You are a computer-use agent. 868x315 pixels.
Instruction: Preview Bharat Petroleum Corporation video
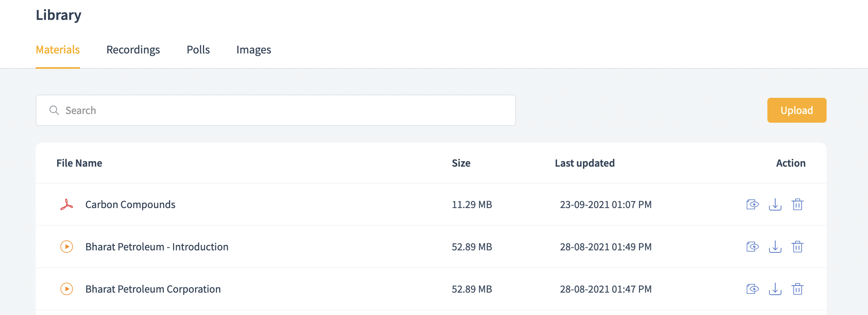pyautogui.click(x=752, y=289)
